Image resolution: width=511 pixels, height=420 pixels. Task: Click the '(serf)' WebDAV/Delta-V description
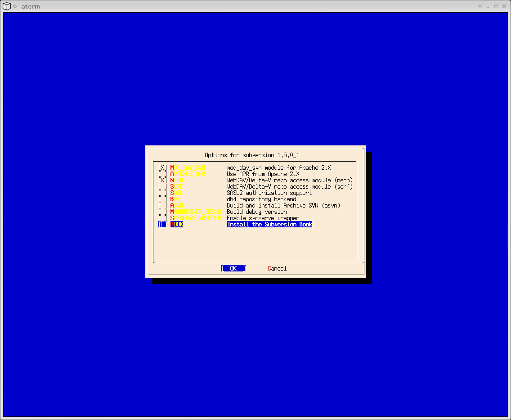(x=290, y=186)
